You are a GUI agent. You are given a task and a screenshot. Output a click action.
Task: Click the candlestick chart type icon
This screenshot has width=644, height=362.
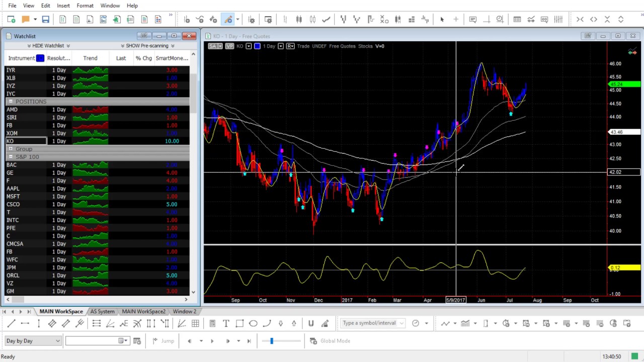tap(299, 19)
